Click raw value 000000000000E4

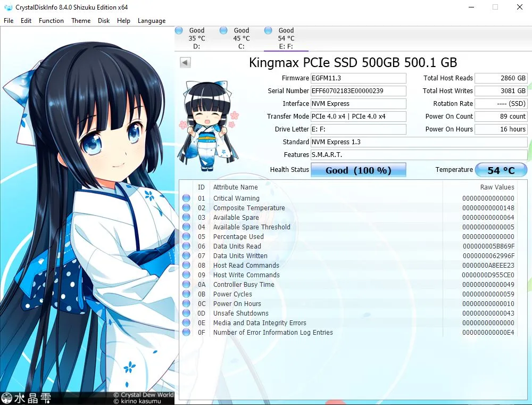(x=488, y=332)
